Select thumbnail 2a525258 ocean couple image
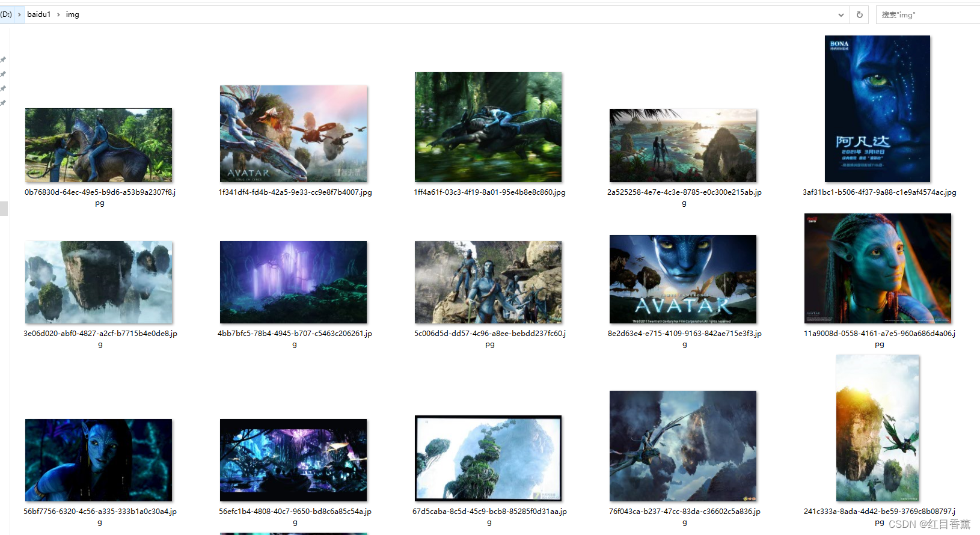This screenshot has width=980, height=535. click(683, 145)
